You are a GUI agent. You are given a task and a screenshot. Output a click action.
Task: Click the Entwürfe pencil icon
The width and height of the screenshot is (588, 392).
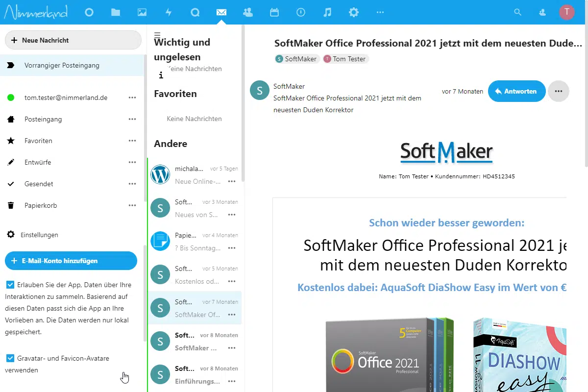pos(11,162)
